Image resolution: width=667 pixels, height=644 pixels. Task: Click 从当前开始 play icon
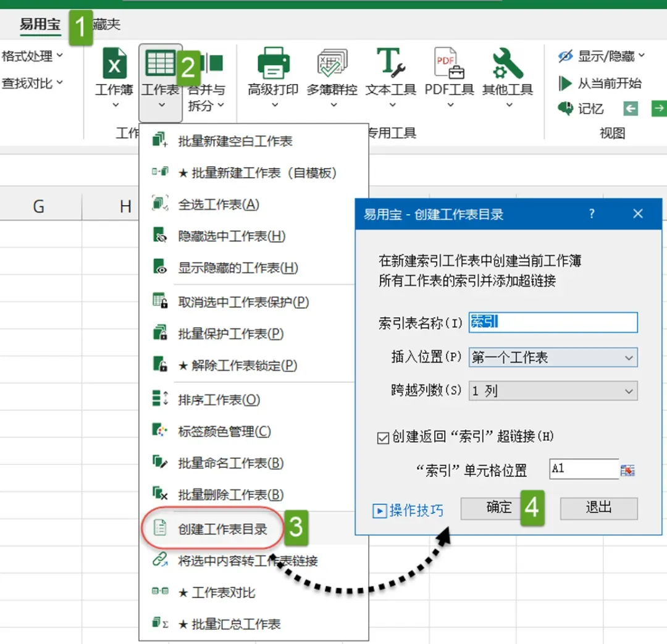[565, 83]
